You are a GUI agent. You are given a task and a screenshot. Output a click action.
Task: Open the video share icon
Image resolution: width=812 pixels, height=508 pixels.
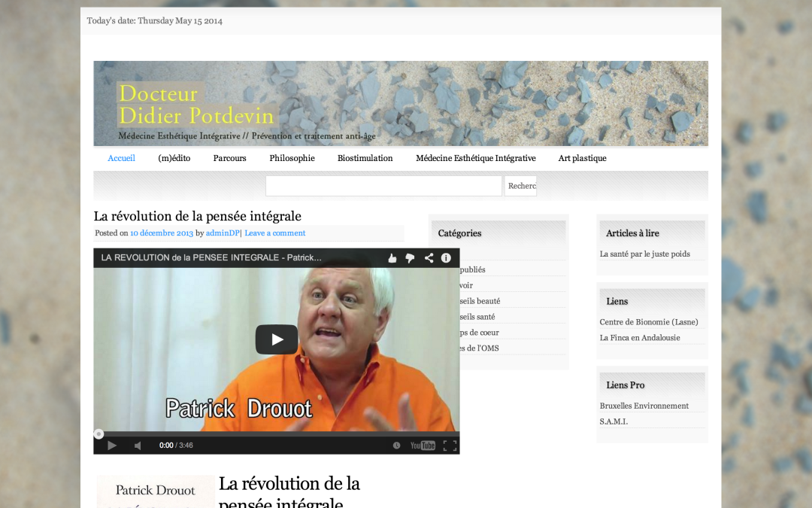coord(429,258)
